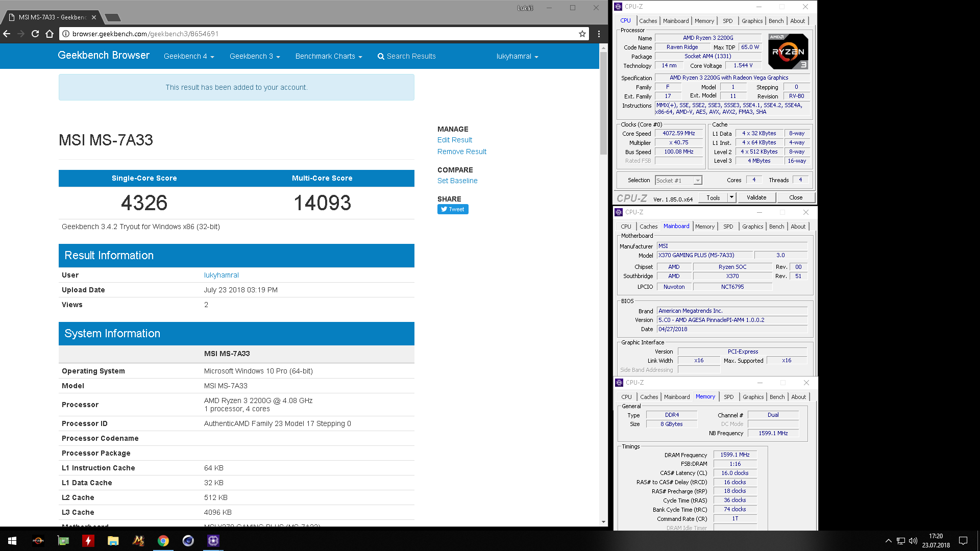Click the Tools dropdown arrow in CPU-Z

click(x=731, y=197)
